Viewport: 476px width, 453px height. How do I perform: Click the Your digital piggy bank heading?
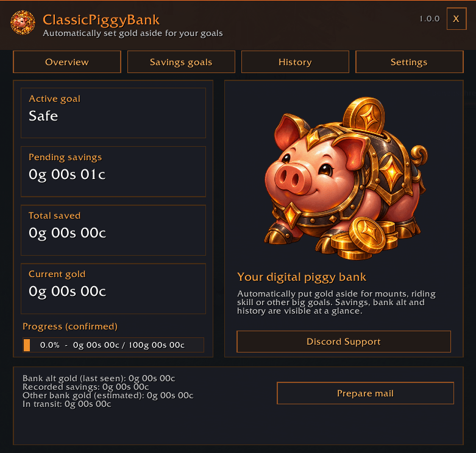pyautogui.click(x=302, y=277)
